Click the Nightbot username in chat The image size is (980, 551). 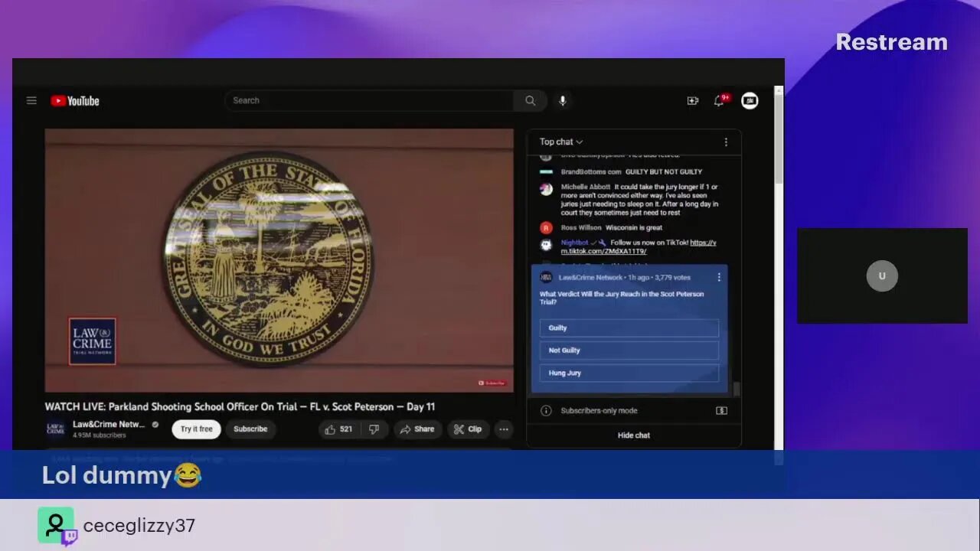tap(574, 243)
